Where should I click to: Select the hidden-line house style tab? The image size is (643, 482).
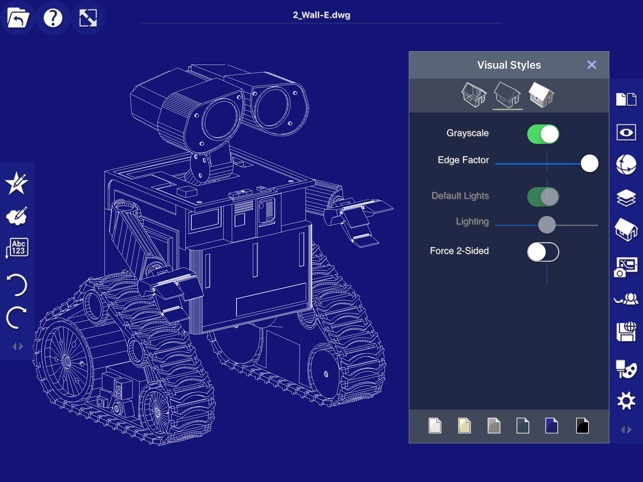pyautogui.click(x=507, y=95)
